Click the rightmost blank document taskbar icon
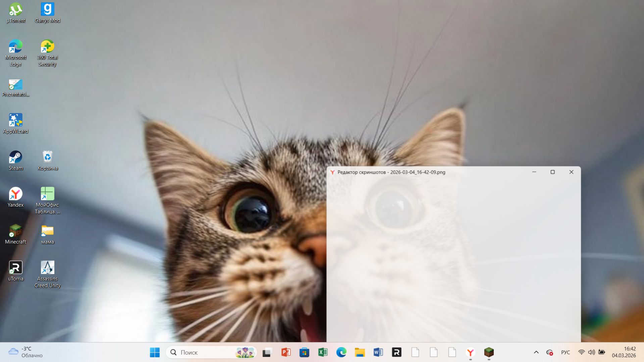 click(x=452, y=352)
